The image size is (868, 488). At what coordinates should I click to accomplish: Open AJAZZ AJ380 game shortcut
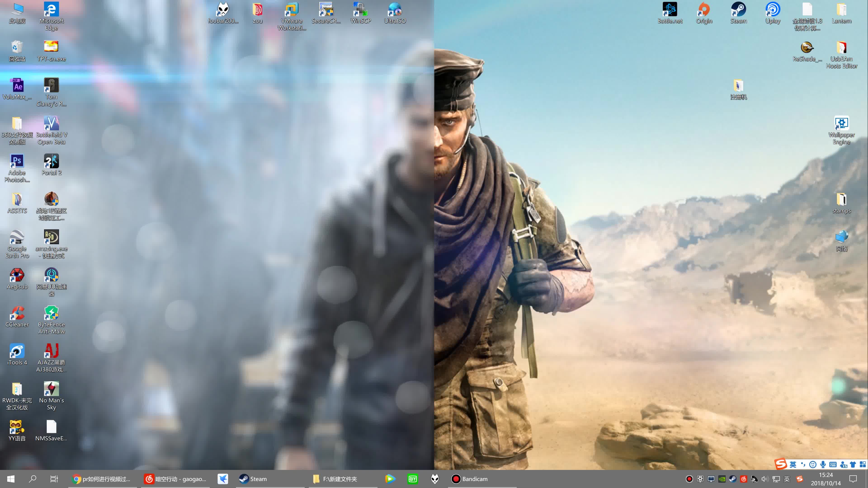51,358
